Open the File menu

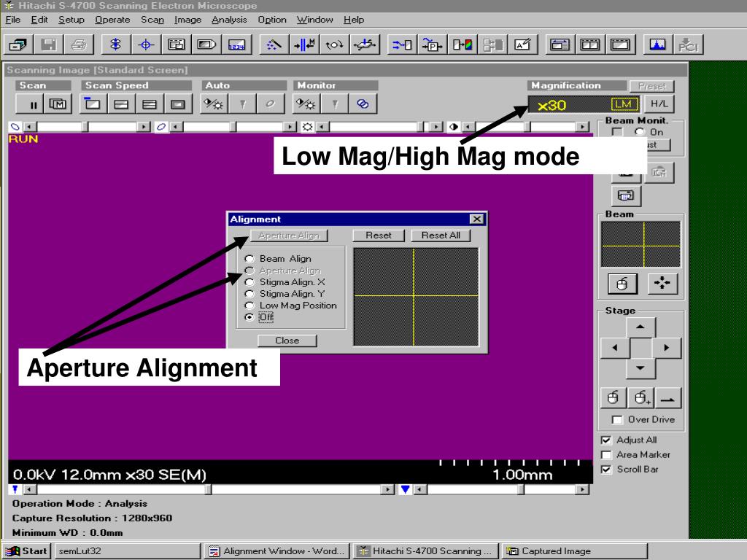coord(12,20)
